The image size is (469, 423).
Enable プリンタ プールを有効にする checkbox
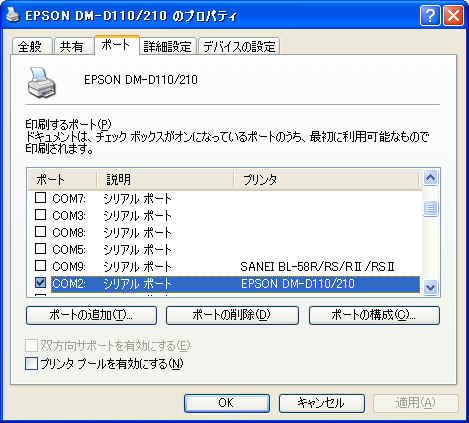tap(32, 363)
